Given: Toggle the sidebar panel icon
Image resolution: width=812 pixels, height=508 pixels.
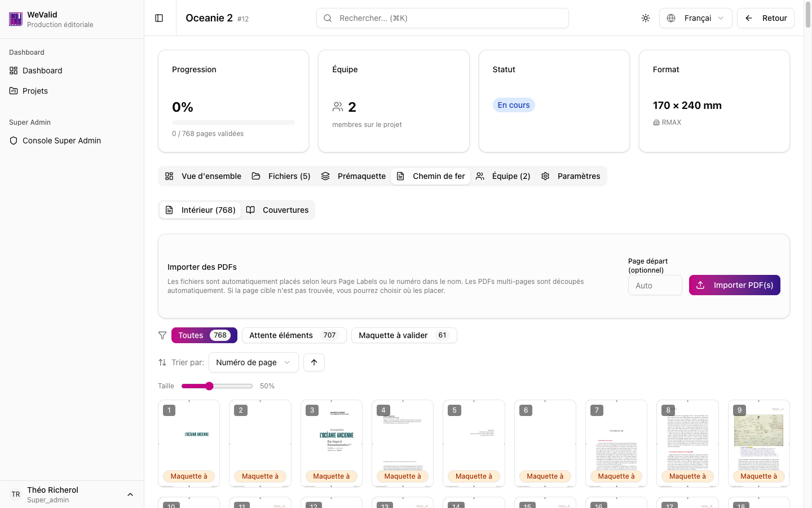Looking at the screenshot, I should click(x=159, y=18).
